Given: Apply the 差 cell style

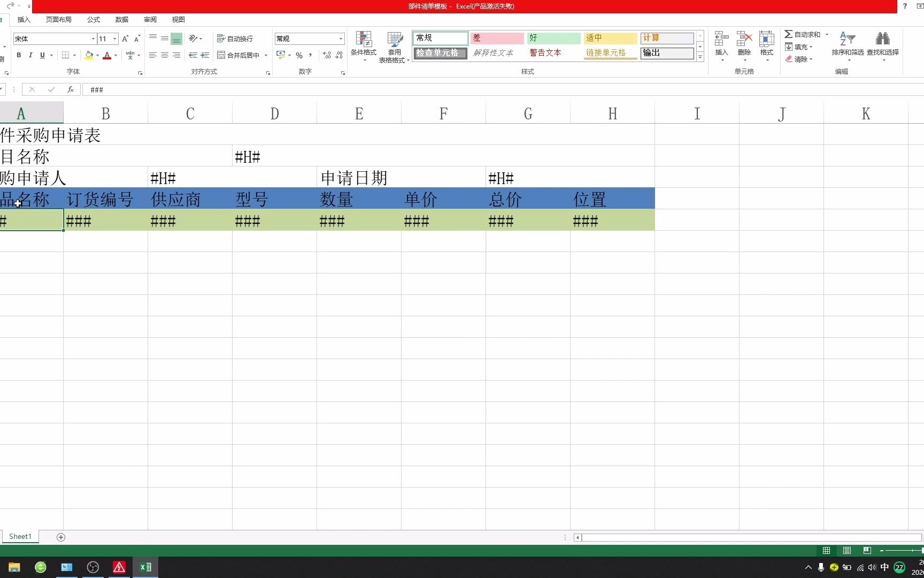Looking at the screenshot, I should click(x=497, y=38).
